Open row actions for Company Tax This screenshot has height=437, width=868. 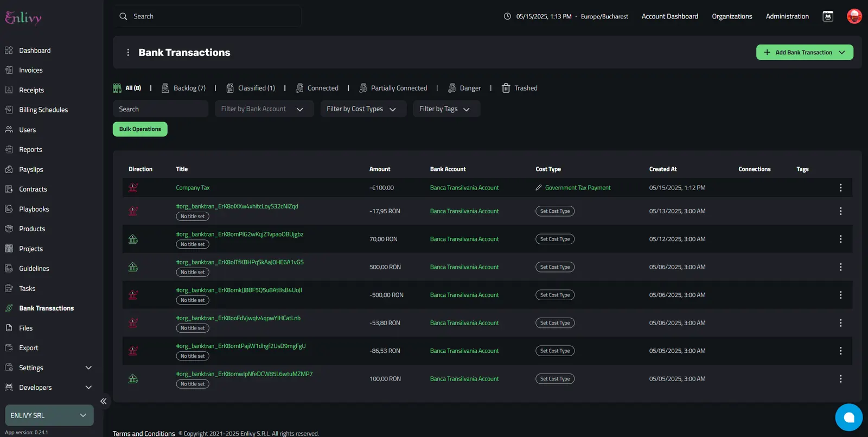840,188
